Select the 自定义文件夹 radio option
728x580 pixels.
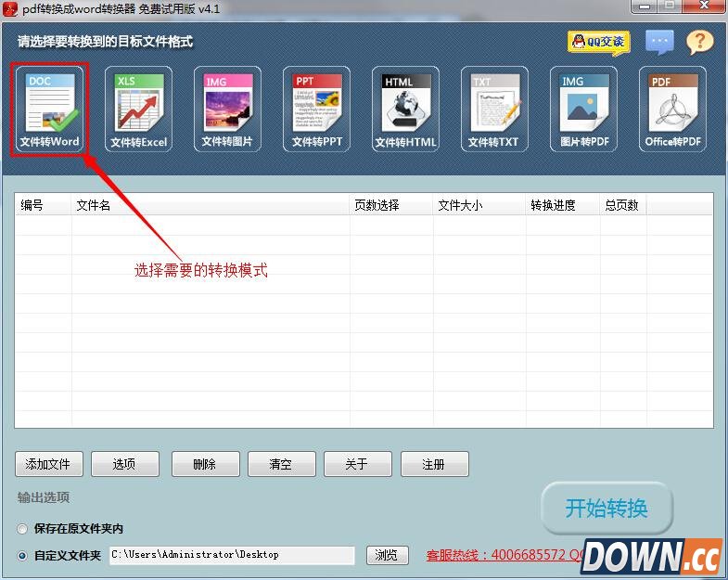point(22,555)
